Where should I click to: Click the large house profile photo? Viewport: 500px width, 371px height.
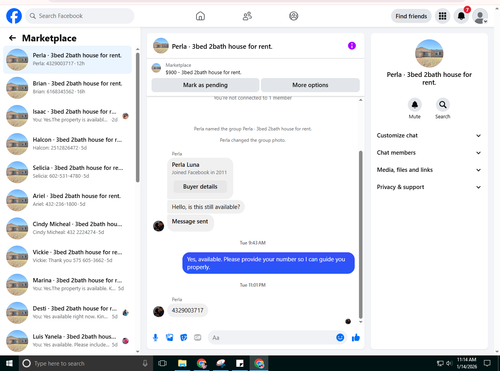(429, 54)
